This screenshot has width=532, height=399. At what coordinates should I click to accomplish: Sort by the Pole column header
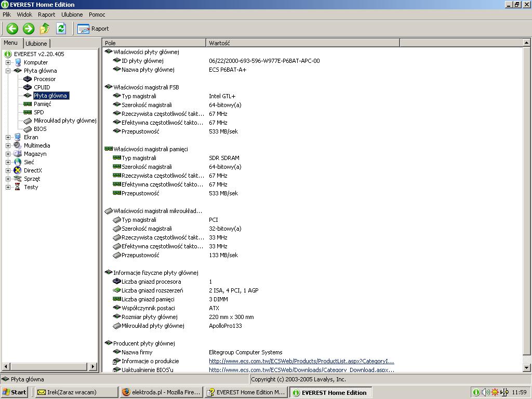[154, 43]
